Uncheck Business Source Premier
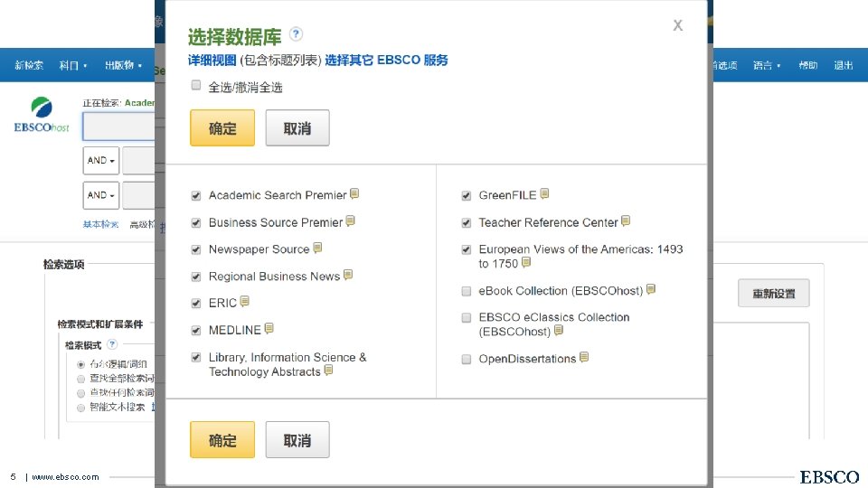The image size is (868, 488). coord(196,222)
